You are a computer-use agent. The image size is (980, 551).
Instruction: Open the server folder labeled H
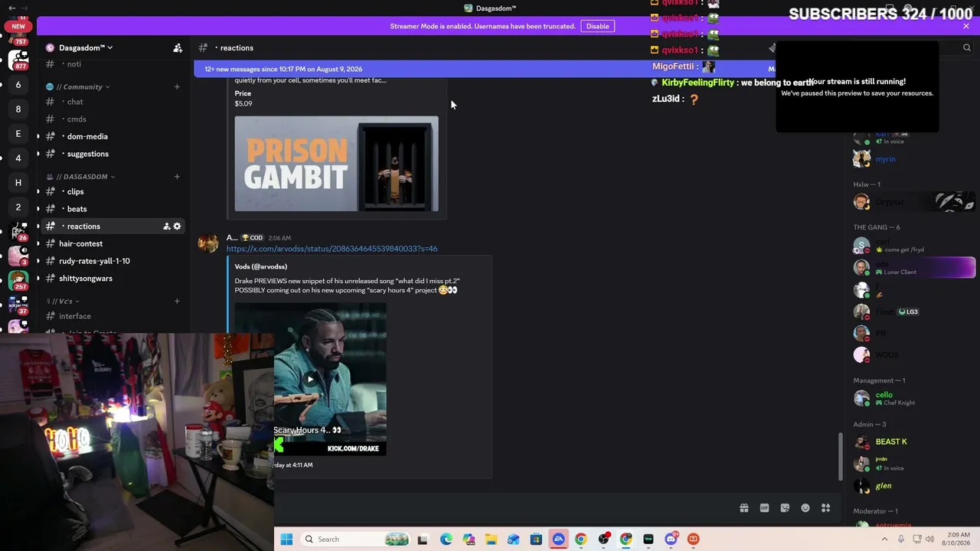(x=18, y=182)
